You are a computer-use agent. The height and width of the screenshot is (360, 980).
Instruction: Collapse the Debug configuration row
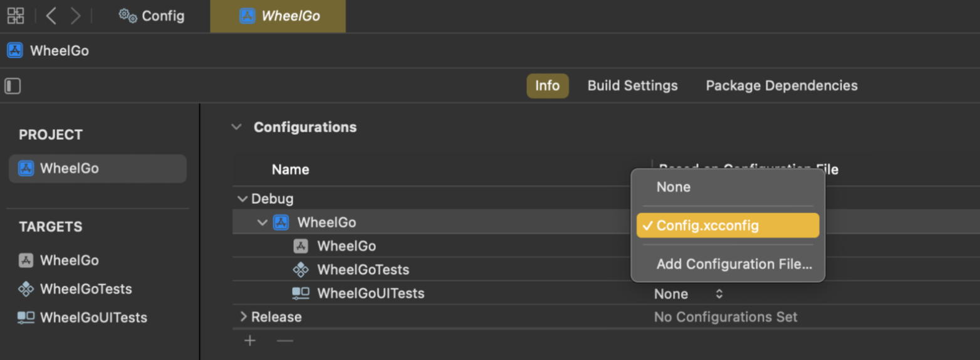pyautogui.click(x=242, y=199)
